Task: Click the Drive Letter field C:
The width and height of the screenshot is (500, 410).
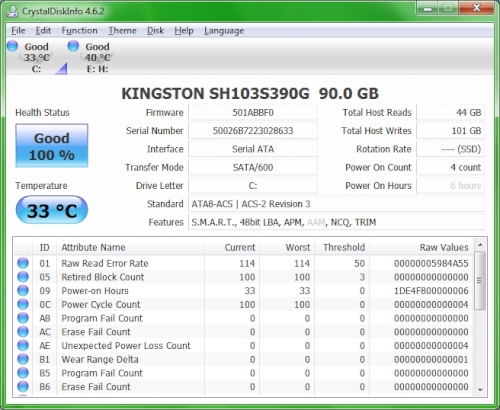Action: [253, 186]
